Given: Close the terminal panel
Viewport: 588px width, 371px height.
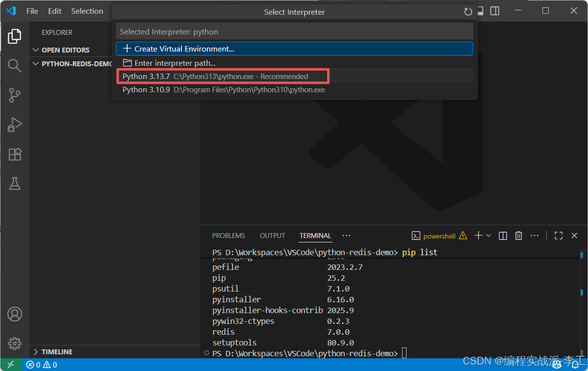Looking at the screenshot, I should point(574,236).
